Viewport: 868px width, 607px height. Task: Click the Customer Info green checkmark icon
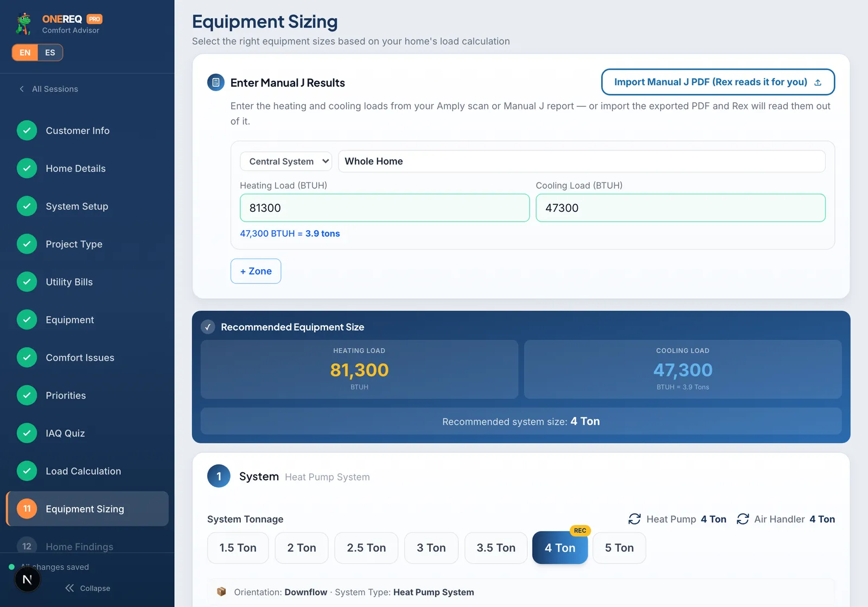point(27,130)
